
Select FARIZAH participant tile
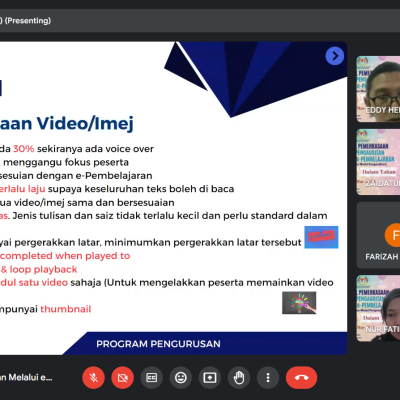(378, 235)
